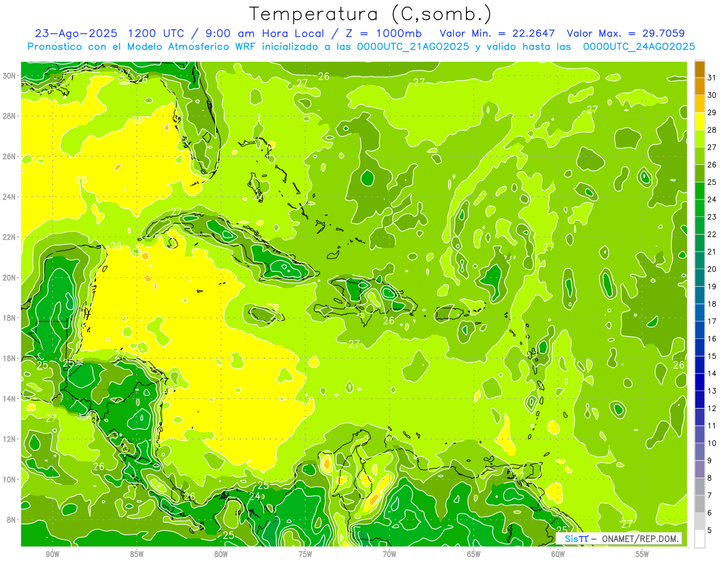Click the "80W" longitude axis label

(221, 554)
